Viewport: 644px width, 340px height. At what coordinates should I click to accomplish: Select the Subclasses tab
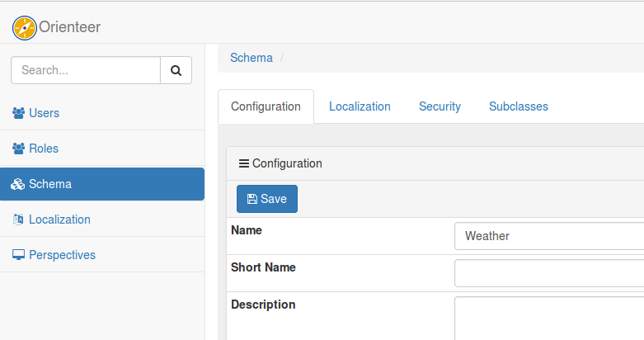coord(518,106)
